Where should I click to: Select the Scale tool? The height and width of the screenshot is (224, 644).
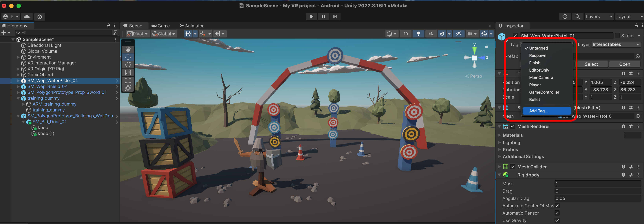128,73
